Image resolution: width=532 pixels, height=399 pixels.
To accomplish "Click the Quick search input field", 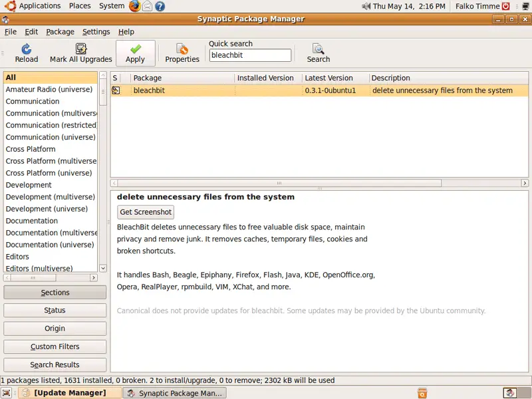I will pyautogui.click(x=250, y=55).
